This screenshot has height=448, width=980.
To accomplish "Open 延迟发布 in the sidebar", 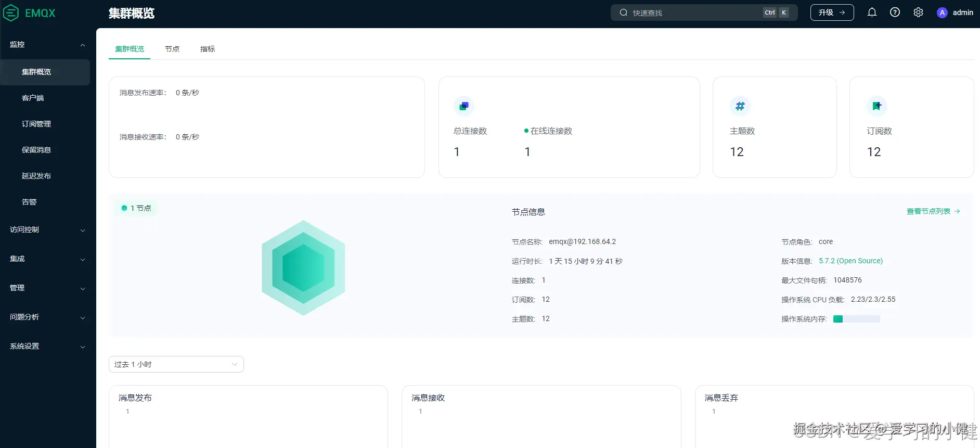I will coord(36,176).
